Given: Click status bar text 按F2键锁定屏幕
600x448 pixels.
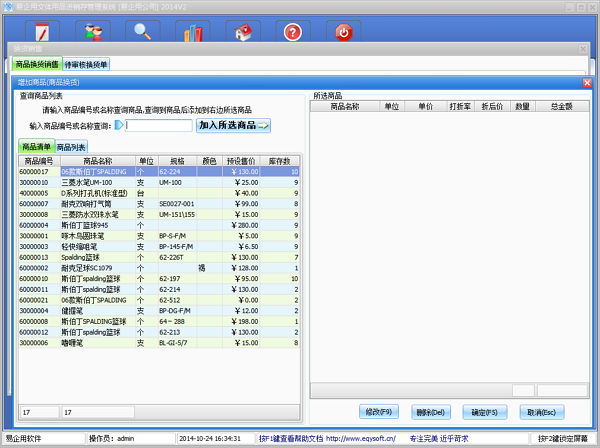Looking at the screenshot, I should click(562, 438).
